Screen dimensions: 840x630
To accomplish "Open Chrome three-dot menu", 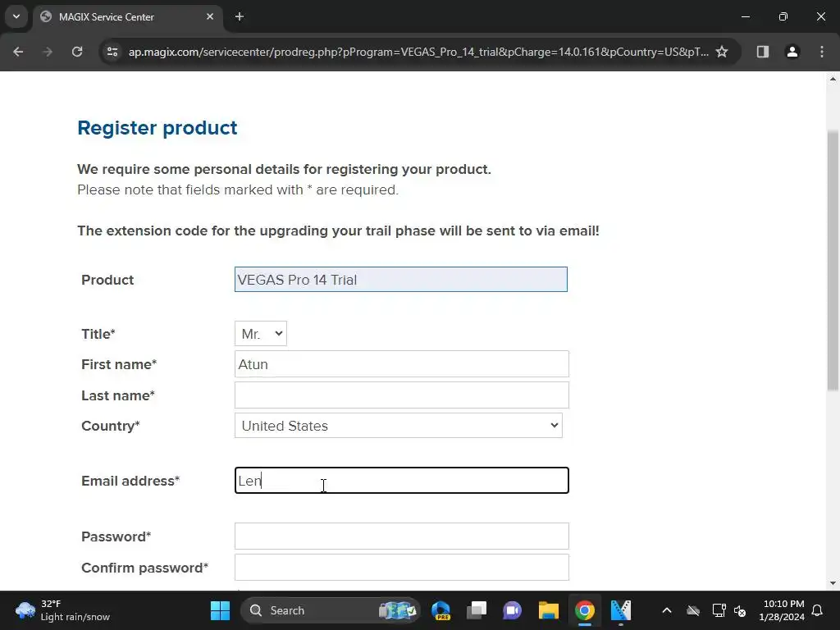I will [821, 52].
